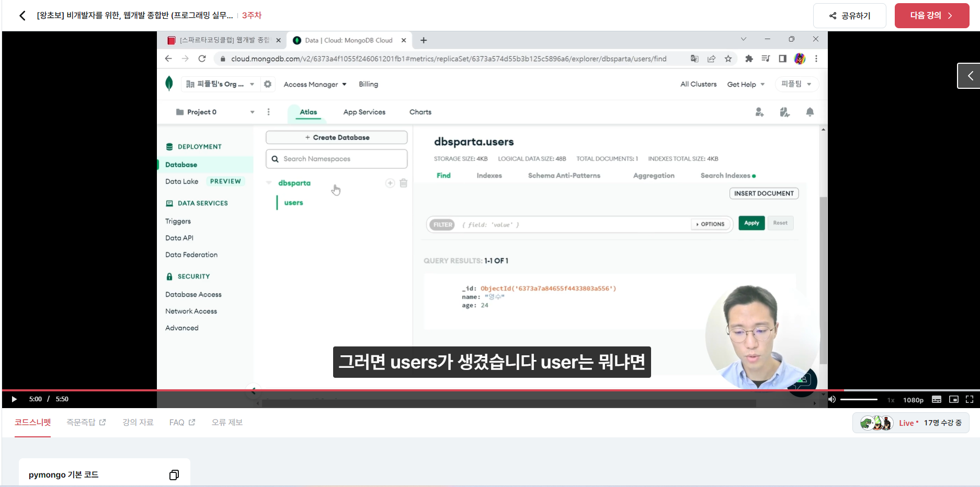Expand the filter OPTIONS
Viewport: 980px width, 487px height.
710,224
